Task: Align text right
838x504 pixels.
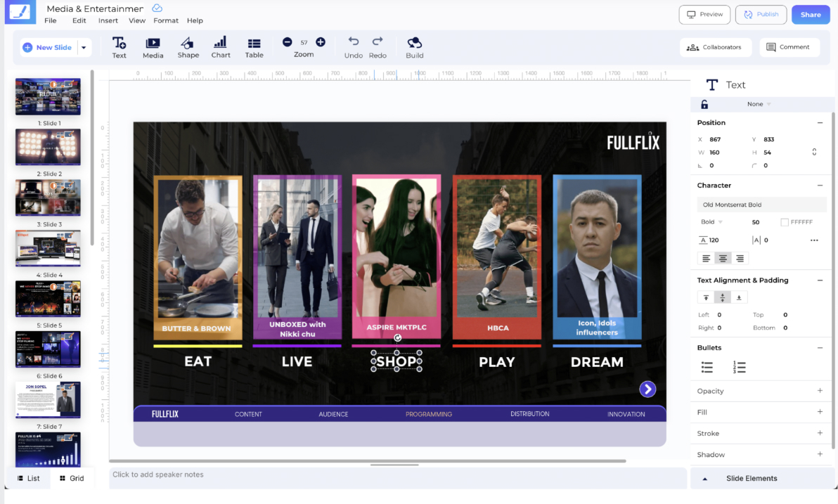Action: coord(740,258)
